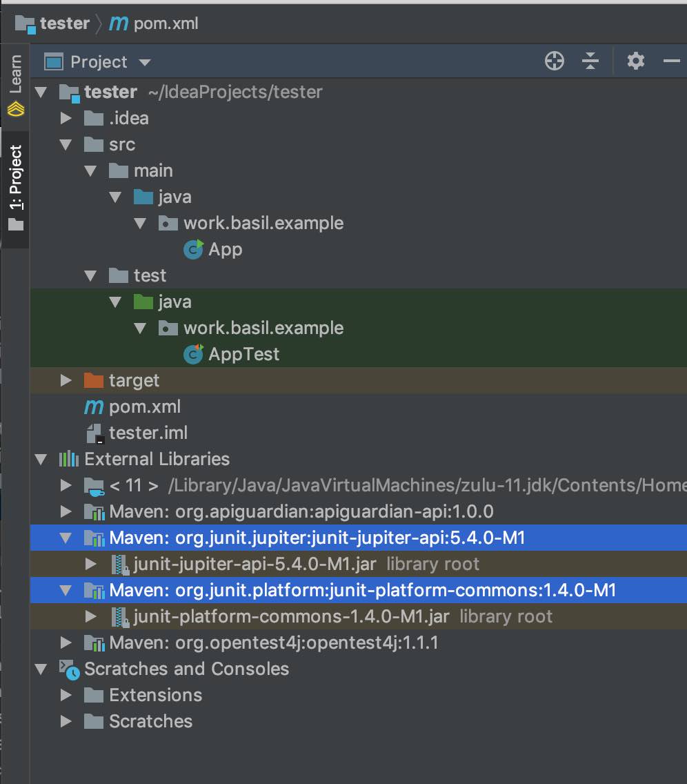Viewport: 687px width, 784px height.
Task: Click the Scratches and Consoles icon
Action: (x=68, y=669)
